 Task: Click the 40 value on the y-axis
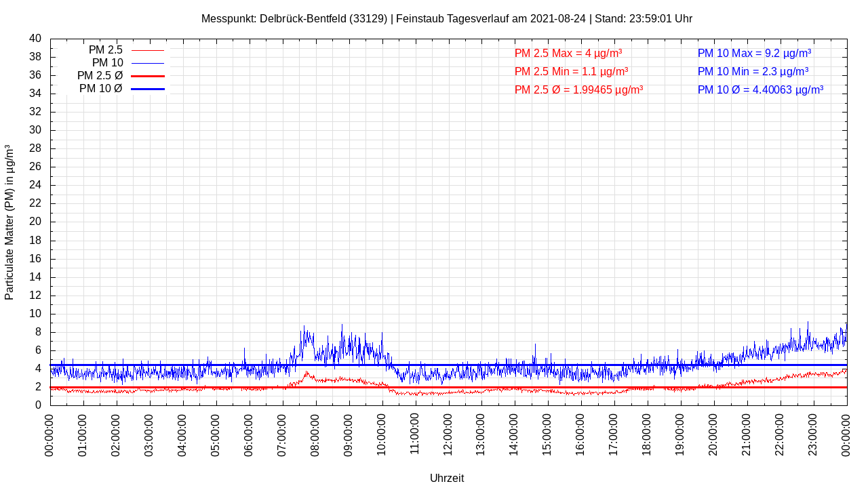(x=35, y=39)
